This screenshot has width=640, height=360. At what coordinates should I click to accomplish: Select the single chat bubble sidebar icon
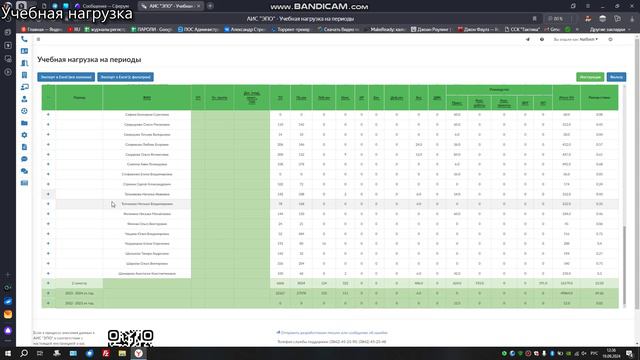24,159
